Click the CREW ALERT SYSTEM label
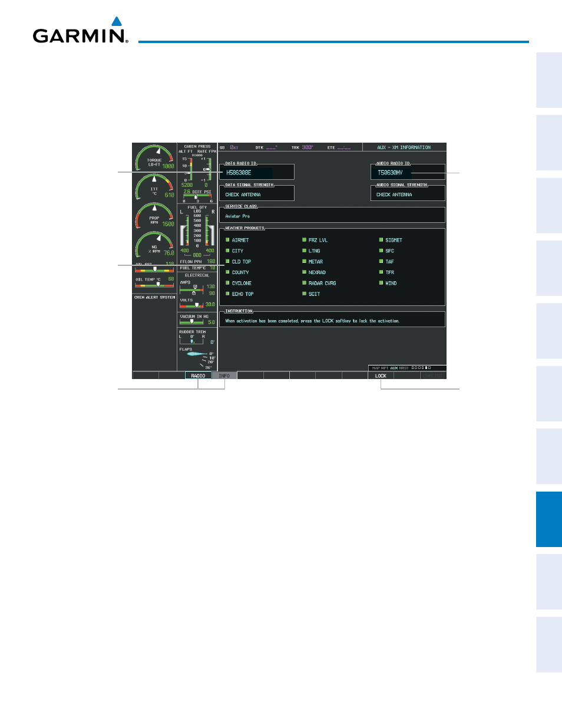562x728 pixels. (x=154, y=297)
